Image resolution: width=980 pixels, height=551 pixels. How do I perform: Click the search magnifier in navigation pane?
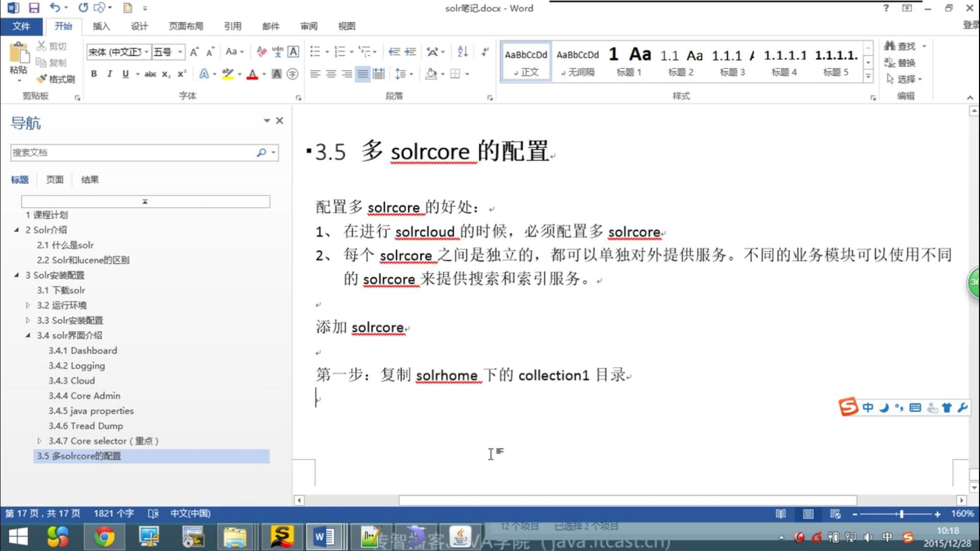click(261, 152)
